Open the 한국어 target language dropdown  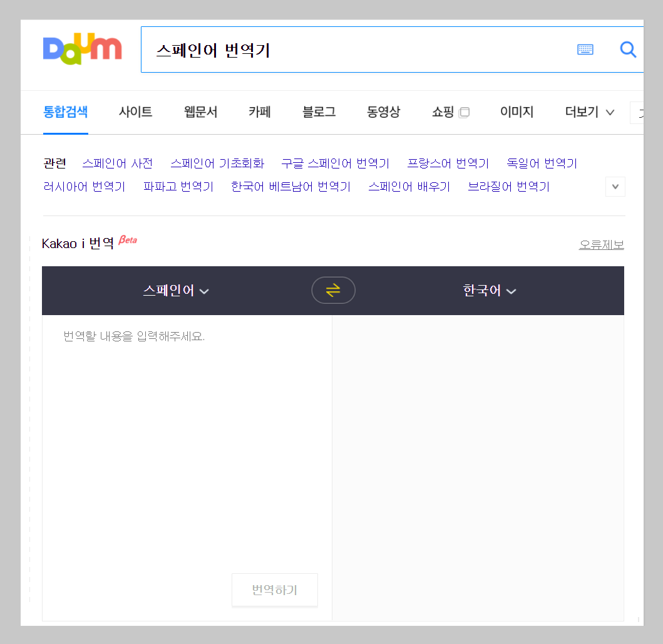[x=490, y=291]
